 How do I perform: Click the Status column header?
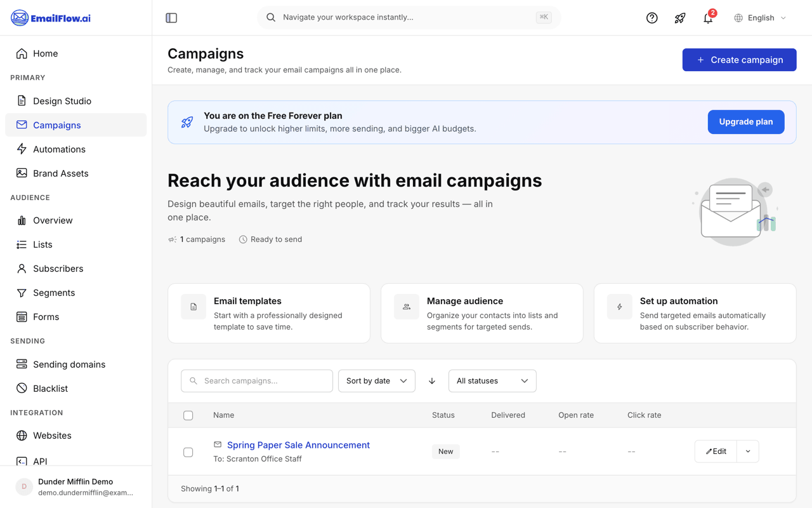(443, 415)
